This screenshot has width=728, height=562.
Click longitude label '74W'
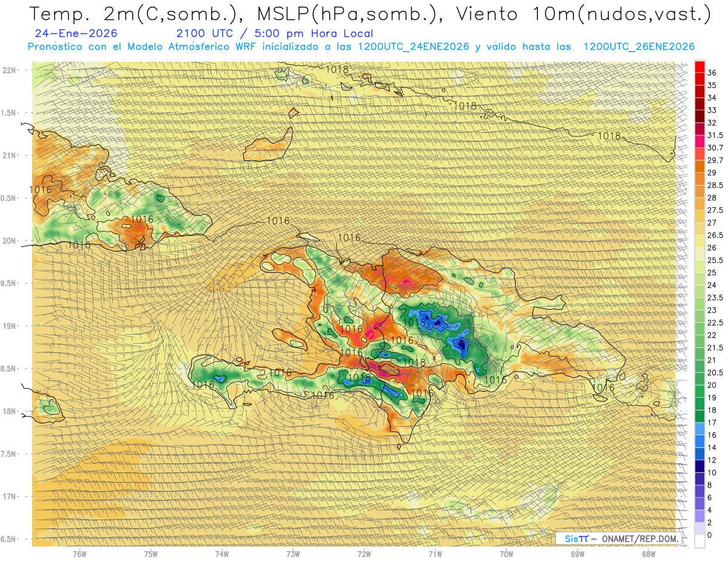pyautogui.click(x=221, y=554)
